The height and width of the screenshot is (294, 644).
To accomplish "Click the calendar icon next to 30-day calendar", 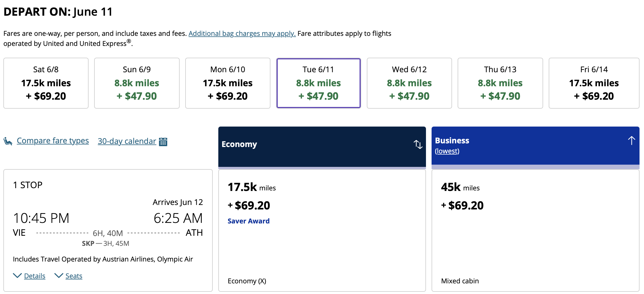I will (163, 141).
